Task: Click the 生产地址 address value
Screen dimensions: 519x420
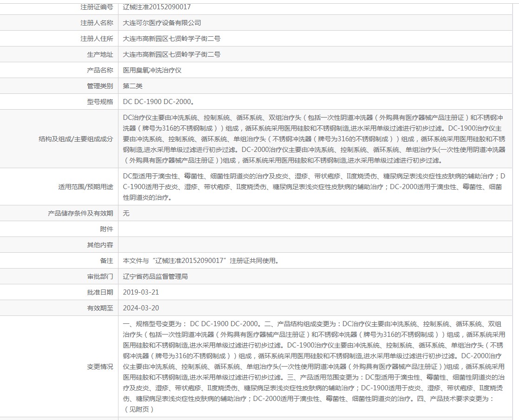Action: [171, 55]
